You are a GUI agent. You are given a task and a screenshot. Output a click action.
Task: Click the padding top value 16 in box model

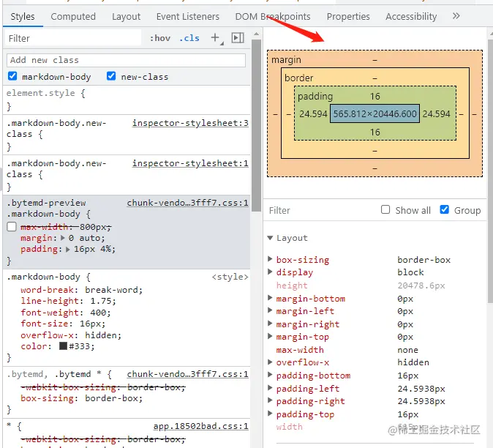[x=375, y=97]
